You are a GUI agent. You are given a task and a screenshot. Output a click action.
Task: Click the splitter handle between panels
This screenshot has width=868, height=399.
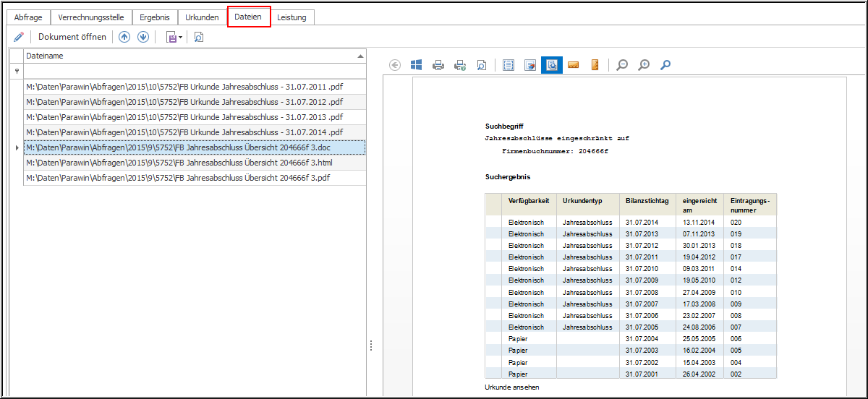(x=370, y=346)
